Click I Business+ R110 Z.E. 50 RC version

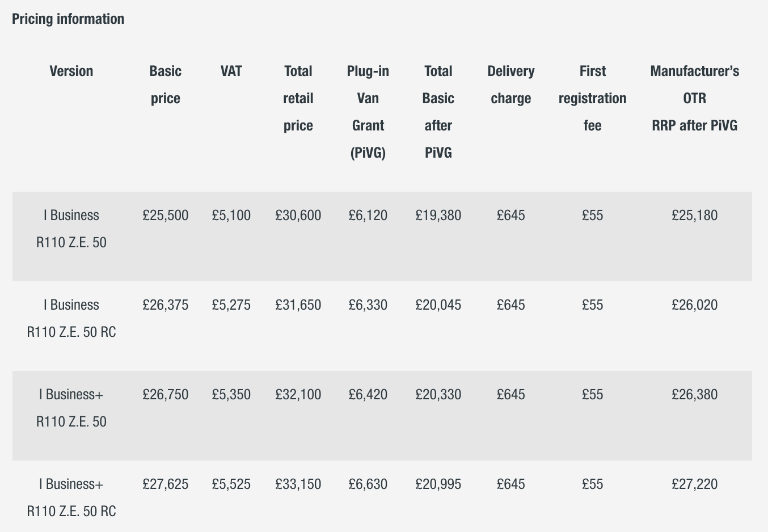point(71,497)
